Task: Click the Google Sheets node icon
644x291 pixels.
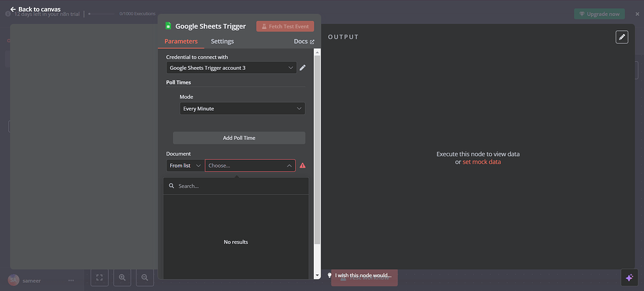Action: click(x=168, y=26)
